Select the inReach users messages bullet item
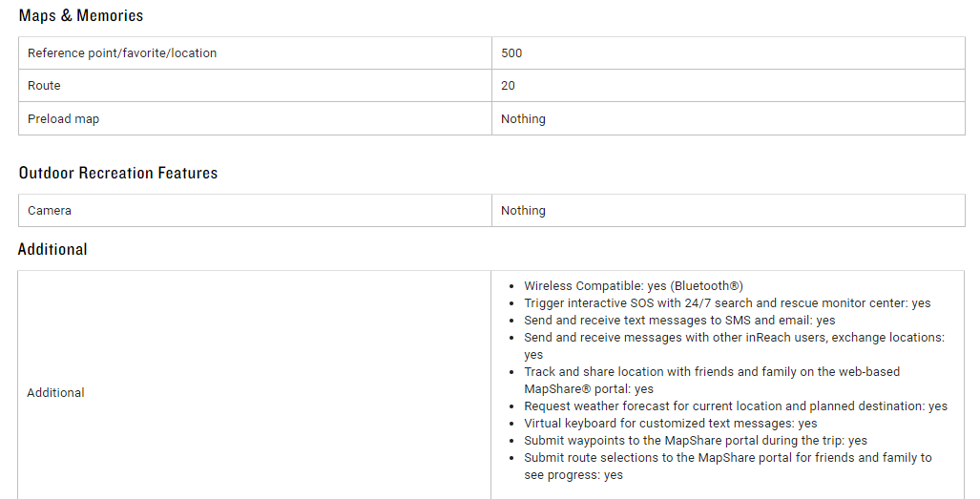Image resolution: width=980 pixels, height=499 pixels. (734, 338)
